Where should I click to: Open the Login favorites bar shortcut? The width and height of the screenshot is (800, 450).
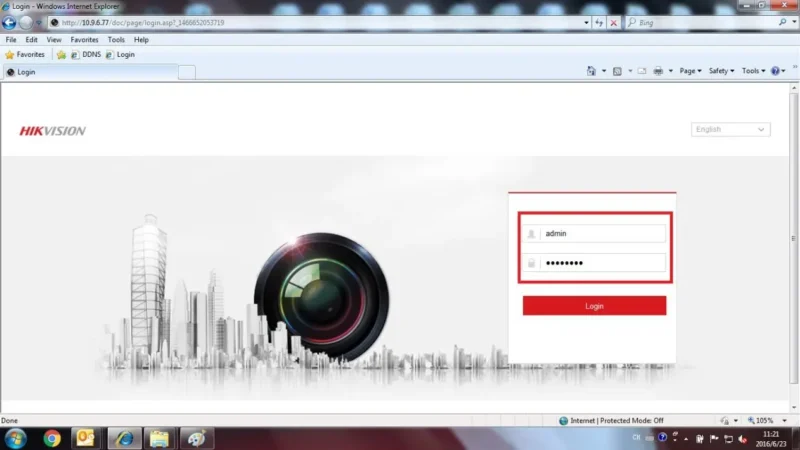(120, 55)
